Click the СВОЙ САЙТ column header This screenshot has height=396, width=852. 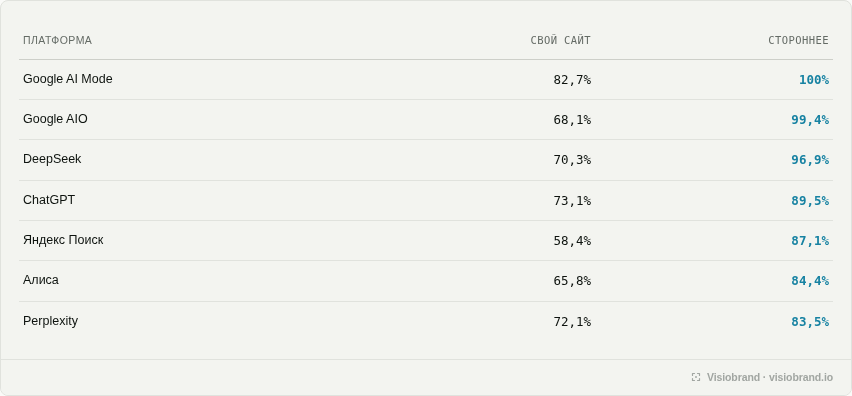pos(560,40)
